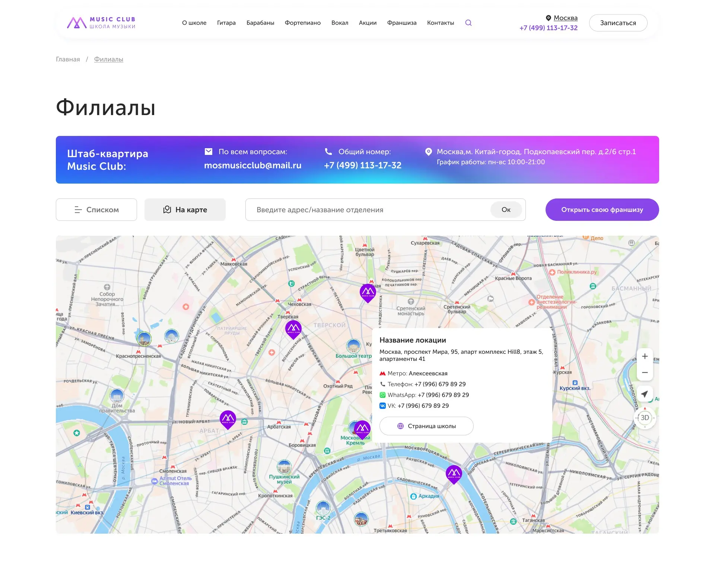This screenshot has width=715, height=588.
Task: Click the Music Club logo
Action: (x=101, y=23)
